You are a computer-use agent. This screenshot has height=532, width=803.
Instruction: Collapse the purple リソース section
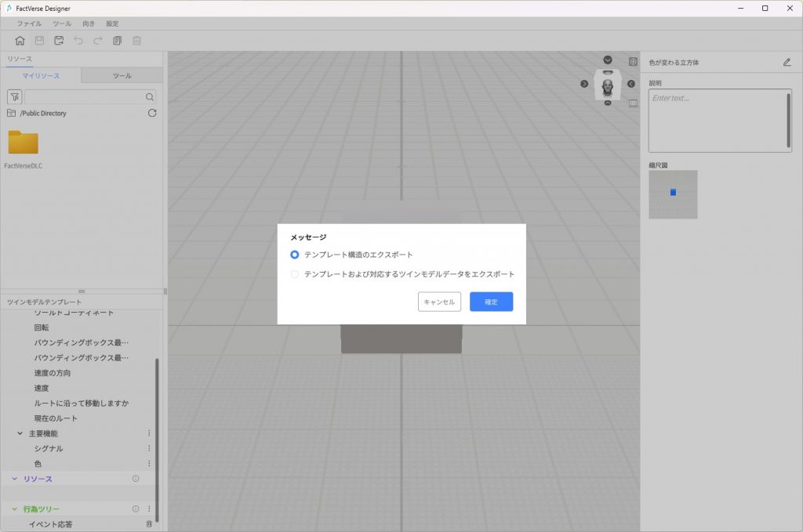(x=14, y=479)
